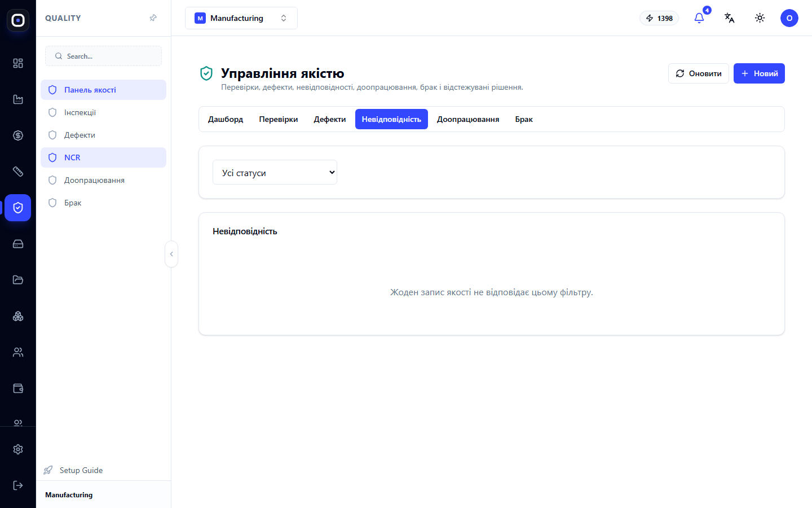Screen dimensions: 812x508
Task: Collapse the sidebar with the chevron handle
Action: point(171,254)
